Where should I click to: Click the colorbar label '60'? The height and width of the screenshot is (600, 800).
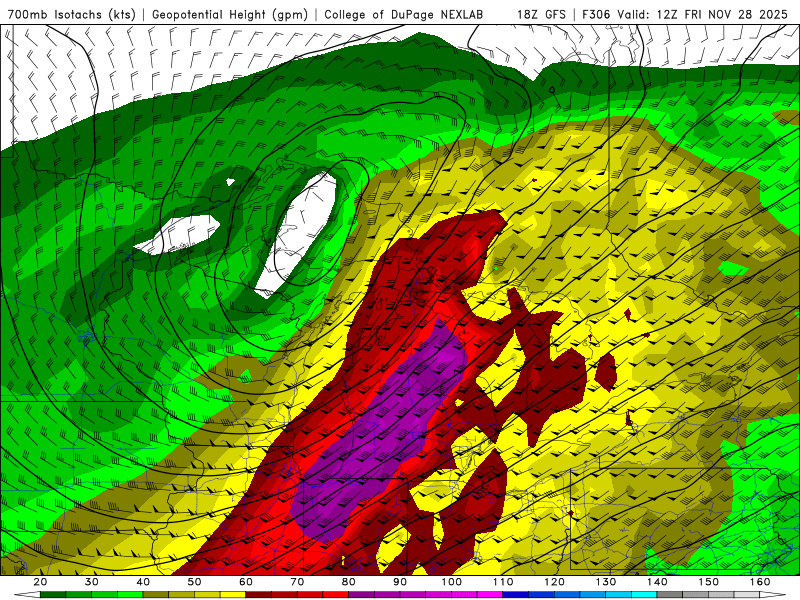[246, 582]
